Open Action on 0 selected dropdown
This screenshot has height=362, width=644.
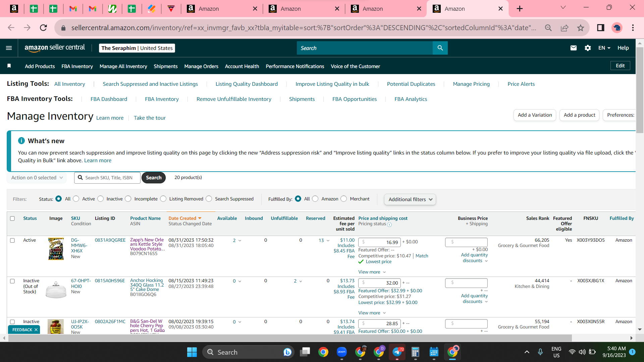click(37, 178)
